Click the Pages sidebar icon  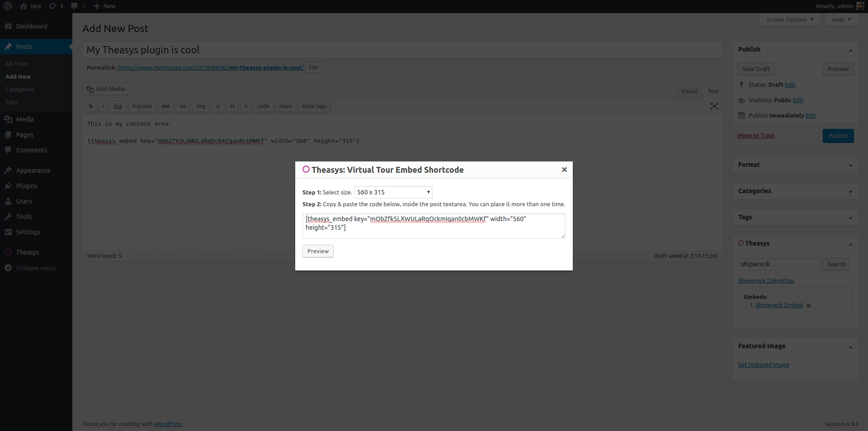(x=8, y=135)
